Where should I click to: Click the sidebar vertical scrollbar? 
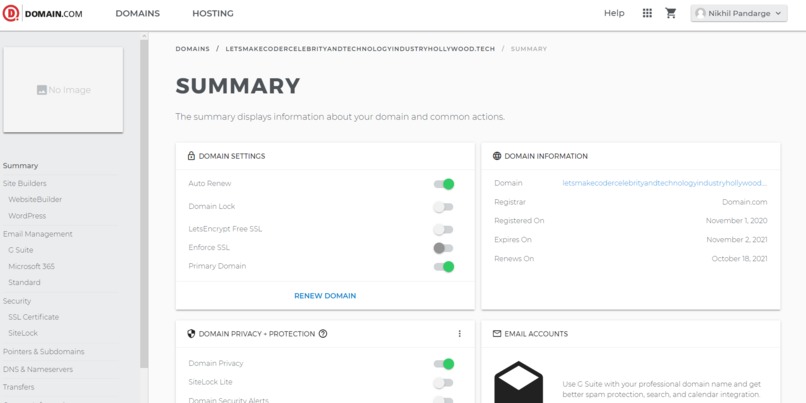pyautogui.click(x=144, y=206)
